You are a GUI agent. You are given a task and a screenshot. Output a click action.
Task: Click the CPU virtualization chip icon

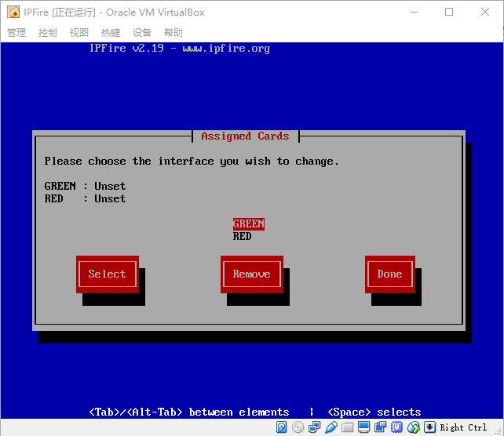click(396, 427)
